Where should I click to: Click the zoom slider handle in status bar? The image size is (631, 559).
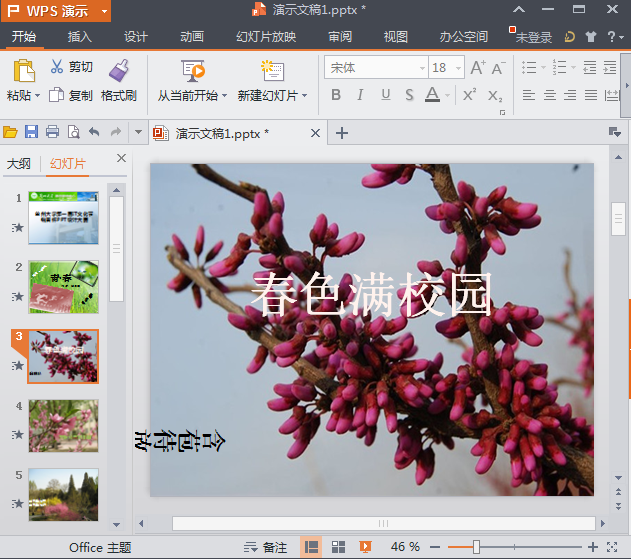point(476,547)
